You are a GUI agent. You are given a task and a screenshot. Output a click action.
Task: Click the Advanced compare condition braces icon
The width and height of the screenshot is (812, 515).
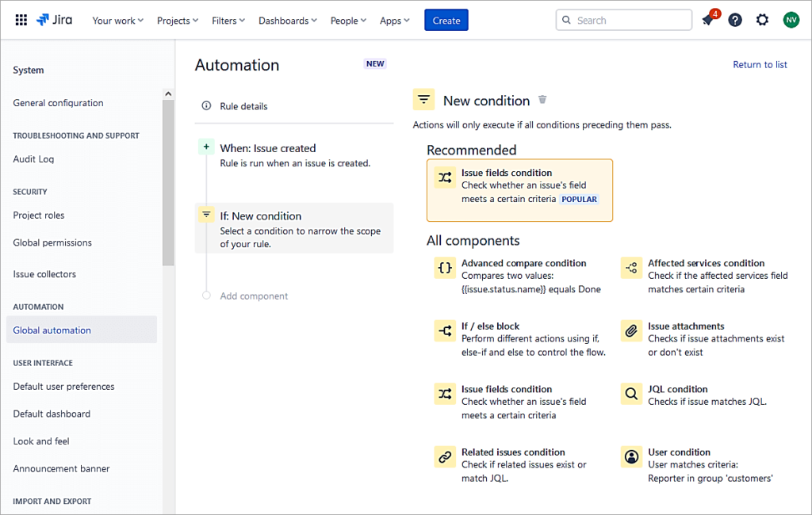click(x=445, y=268)
